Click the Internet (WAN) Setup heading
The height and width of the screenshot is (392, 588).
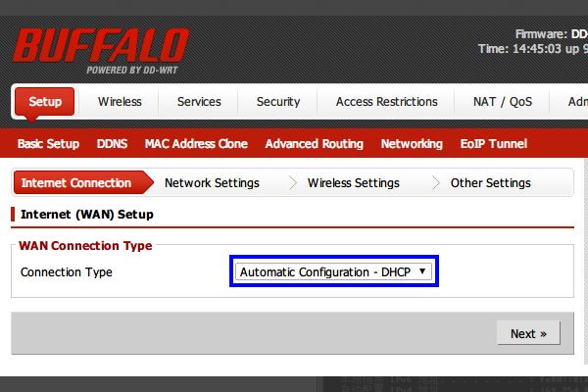pyautogui.click(x=87, y=214)
